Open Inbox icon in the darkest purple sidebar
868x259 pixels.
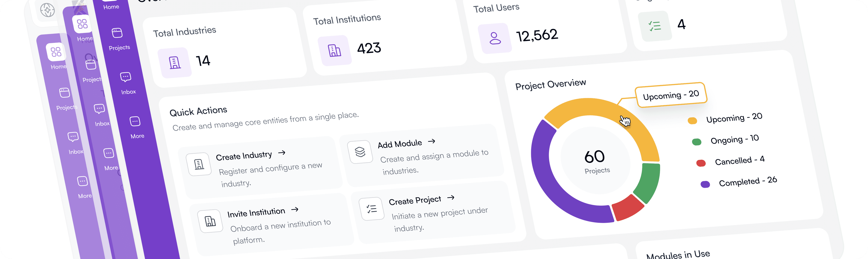coord(125,77)
